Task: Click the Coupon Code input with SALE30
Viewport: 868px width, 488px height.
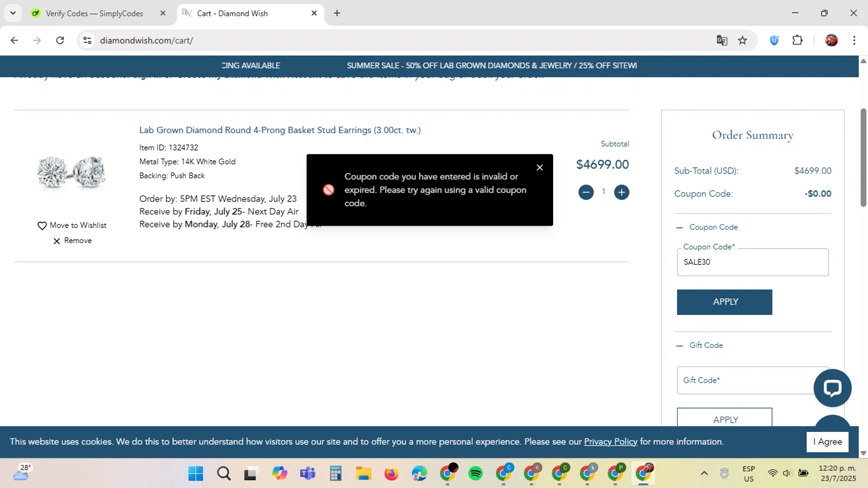Action: click(x=752, y=262)
